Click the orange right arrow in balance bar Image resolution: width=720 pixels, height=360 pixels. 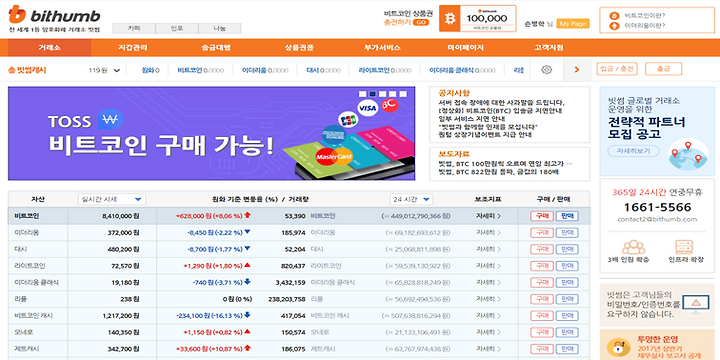coord(577,69)
